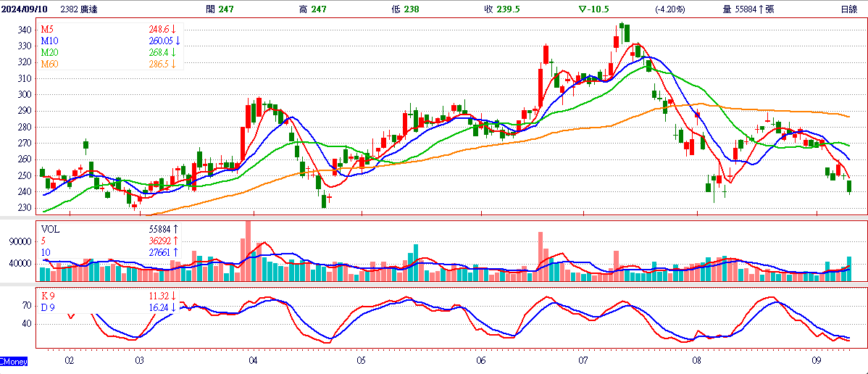Click the M20 moving average legend
This screenshot has width=868, height=374.
[49, 53]
